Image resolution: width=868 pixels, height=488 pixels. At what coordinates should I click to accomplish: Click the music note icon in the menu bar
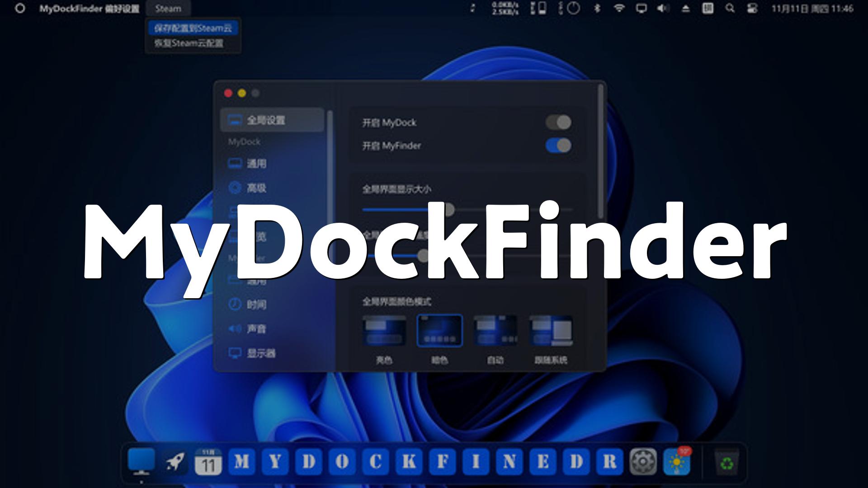point(473,8)
